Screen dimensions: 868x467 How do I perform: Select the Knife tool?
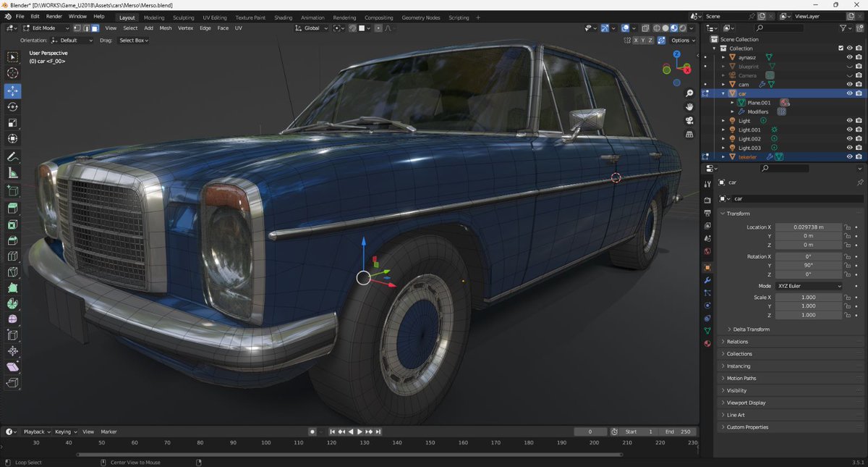[12, 272]
